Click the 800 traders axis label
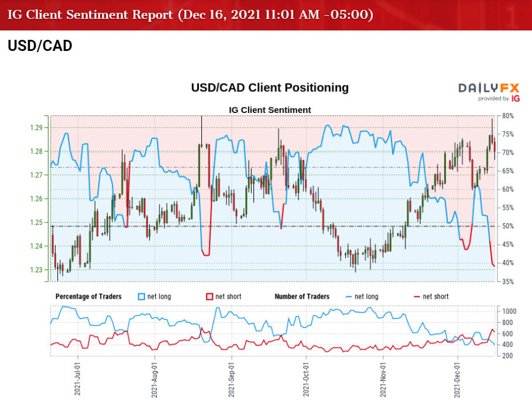This screenshot has height=407, width=532. coord(507,323)
